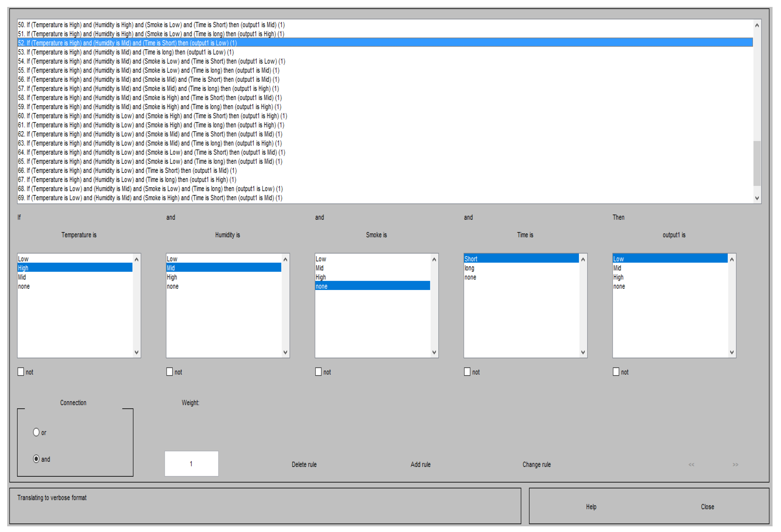Enable the not checkbox under Temperature
Screen dimensions: 781x532
pyautogui.click(x=21, y=372)
